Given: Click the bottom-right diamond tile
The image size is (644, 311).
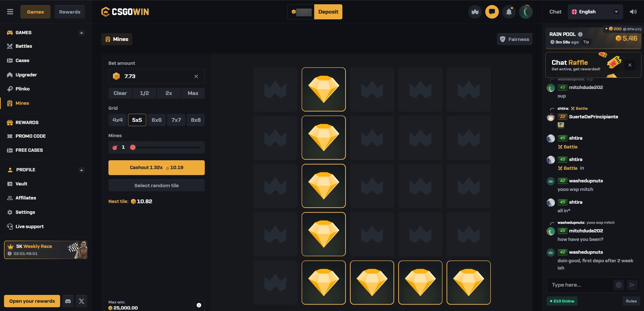Looking at the screenshot, I should click(x=469, y=283).
